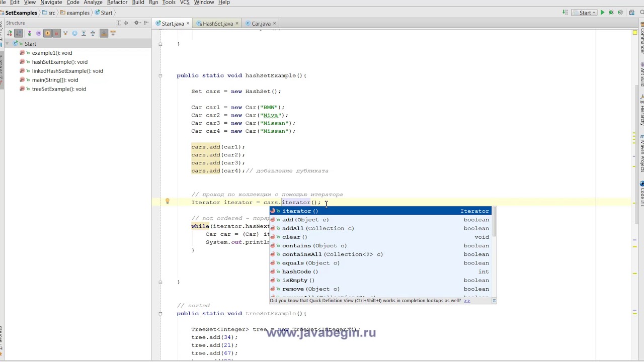Open the Build menu
This screenshot has width=644, height=362.
(138, 3)
